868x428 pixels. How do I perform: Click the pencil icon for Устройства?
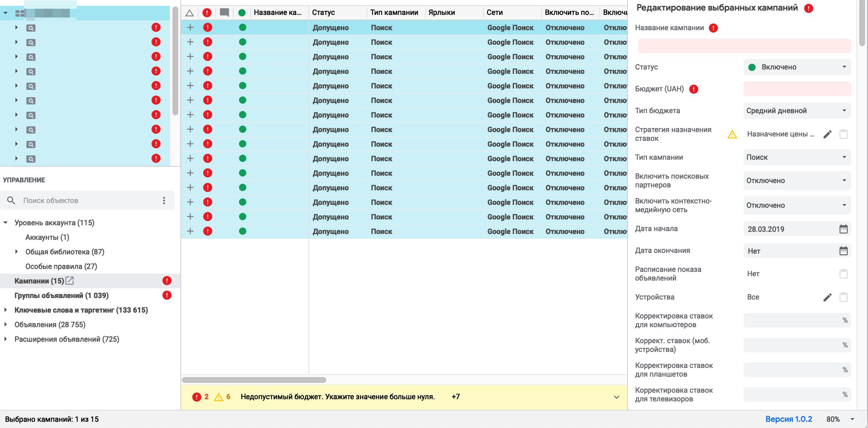pos(827,297)
